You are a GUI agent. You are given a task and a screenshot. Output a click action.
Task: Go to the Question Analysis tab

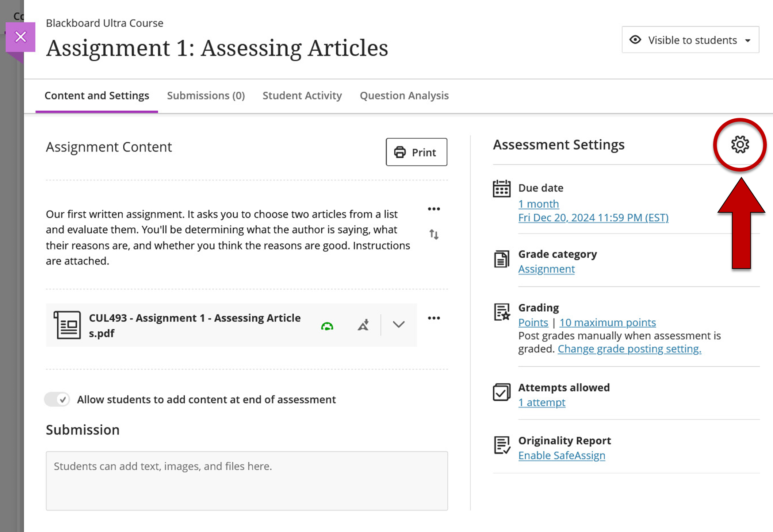point(404,96)
